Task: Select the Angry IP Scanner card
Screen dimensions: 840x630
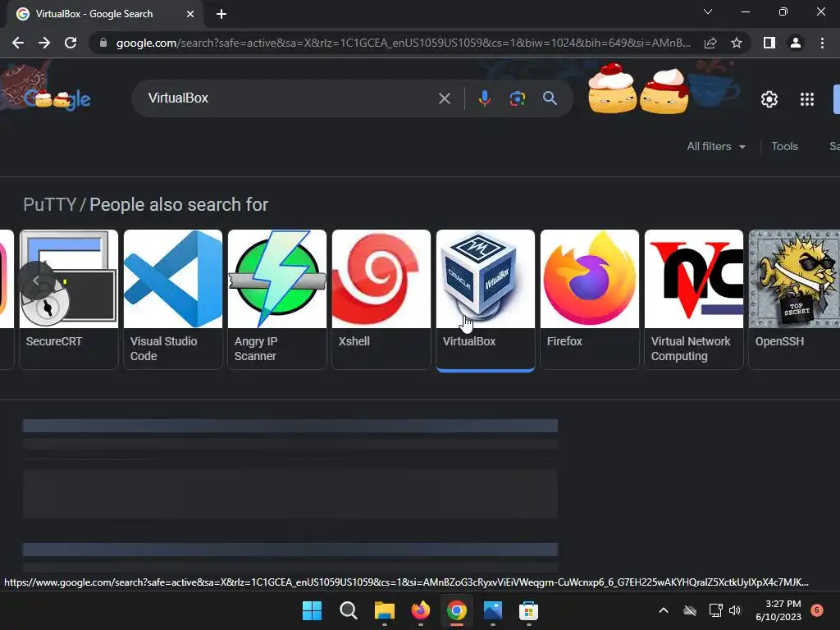Action: [277, 299]
